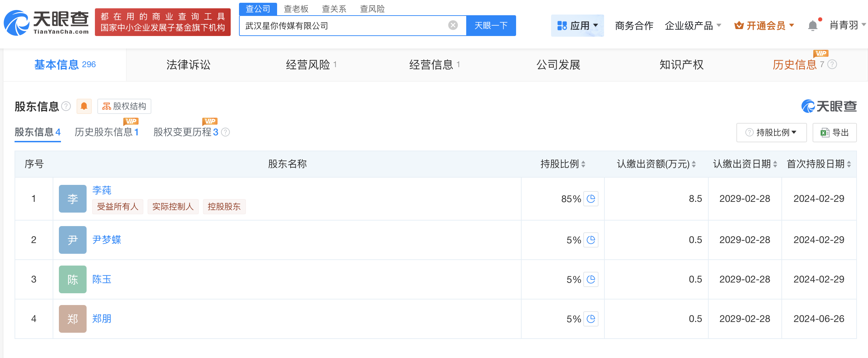Click the 尹 avatar thumbnail
This screenshot has width=868, height=358.
(73, 240)
